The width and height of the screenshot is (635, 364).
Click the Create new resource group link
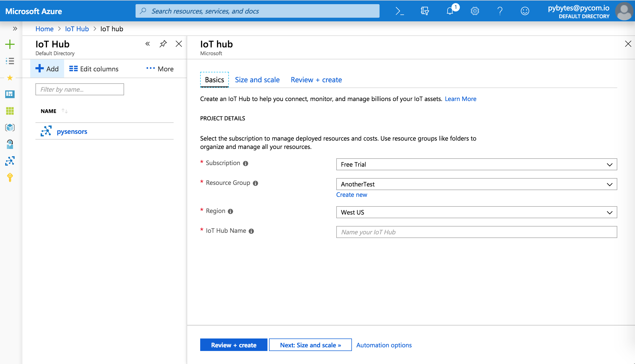(x=351, y=195)
